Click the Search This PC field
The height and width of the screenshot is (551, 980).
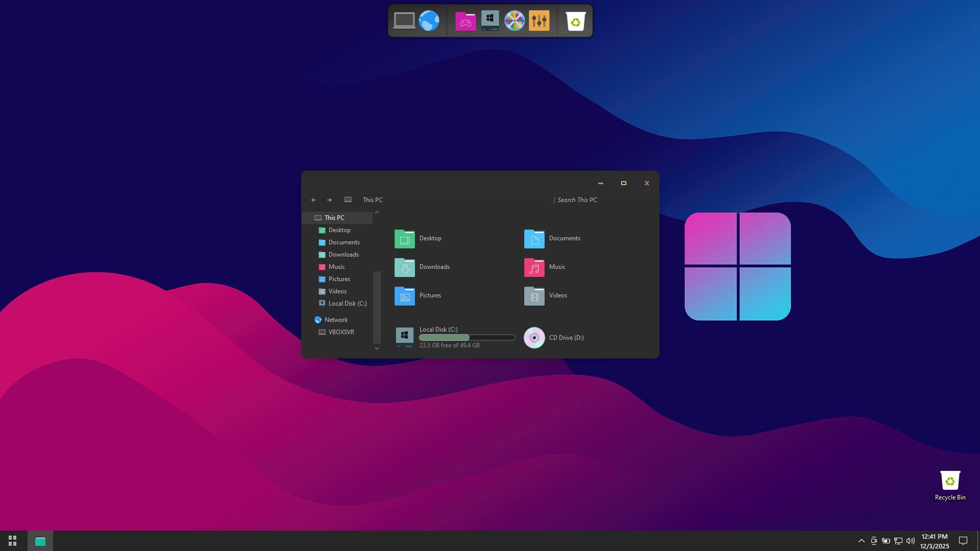click(592, 200)
